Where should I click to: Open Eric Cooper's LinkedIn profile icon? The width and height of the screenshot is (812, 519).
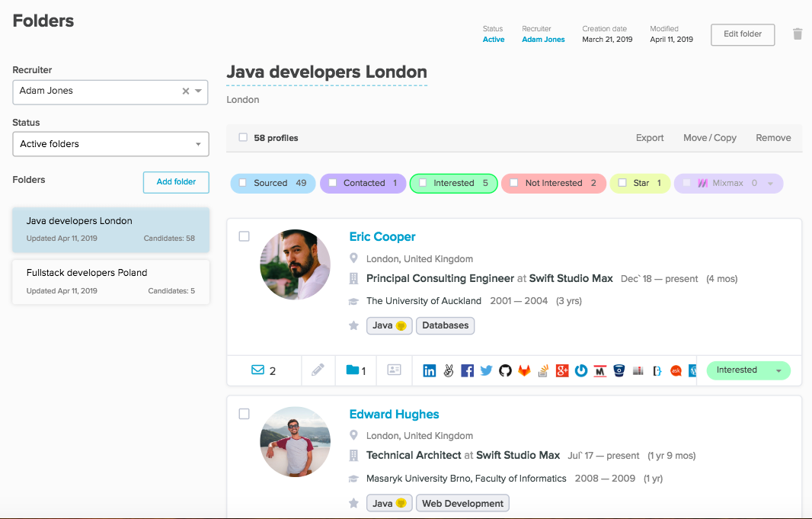430,371
